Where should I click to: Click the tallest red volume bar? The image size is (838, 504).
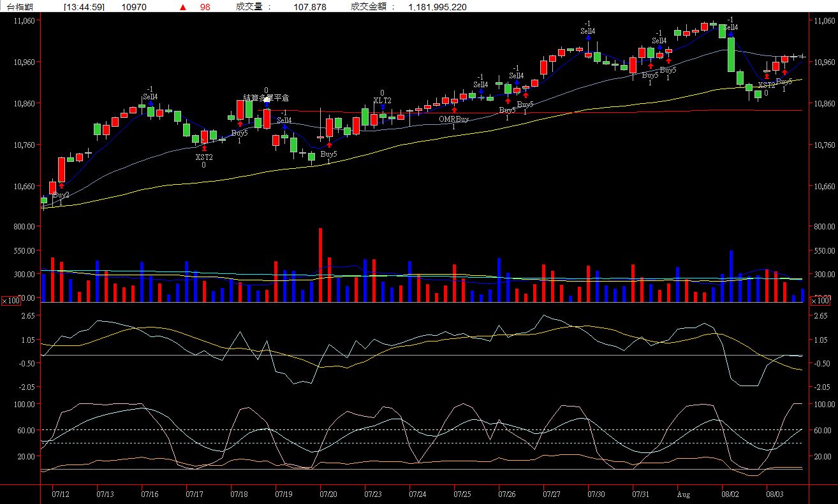320,264
